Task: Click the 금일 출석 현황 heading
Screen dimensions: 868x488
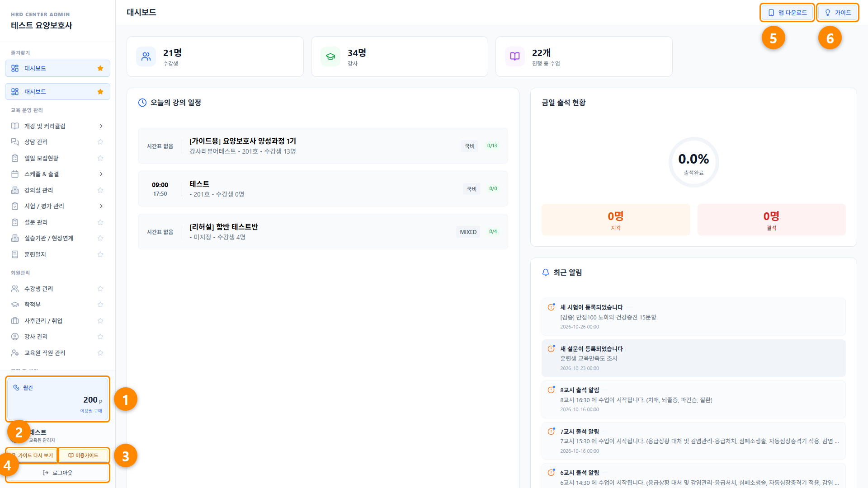Action: (563, 103)
